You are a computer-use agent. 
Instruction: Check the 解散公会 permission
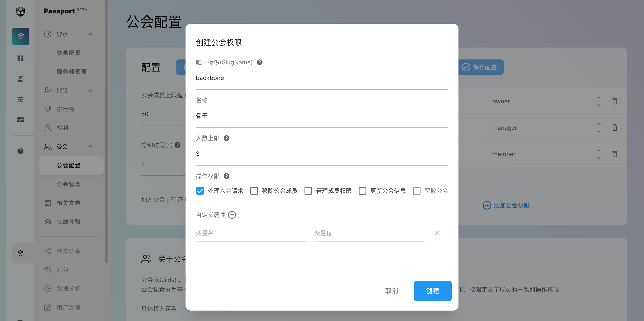pyautogui.click(x=416, y=191)
